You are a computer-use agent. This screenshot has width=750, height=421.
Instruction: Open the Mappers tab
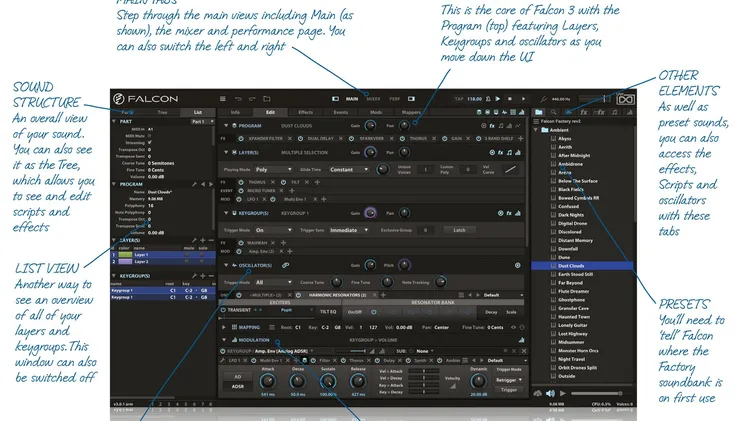coord(411,112)
